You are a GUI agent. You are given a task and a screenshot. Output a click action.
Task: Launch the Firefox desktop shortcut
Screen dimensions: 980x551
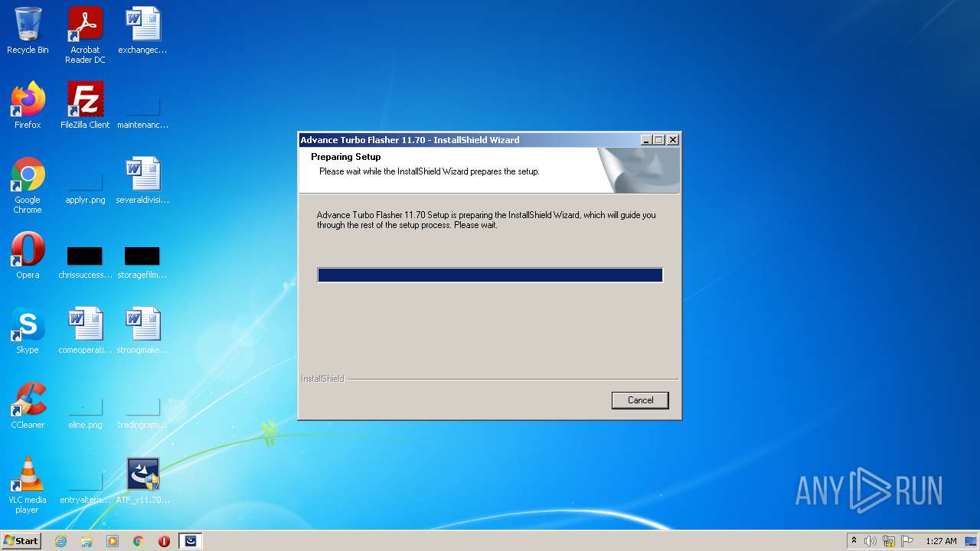[28, 106]
